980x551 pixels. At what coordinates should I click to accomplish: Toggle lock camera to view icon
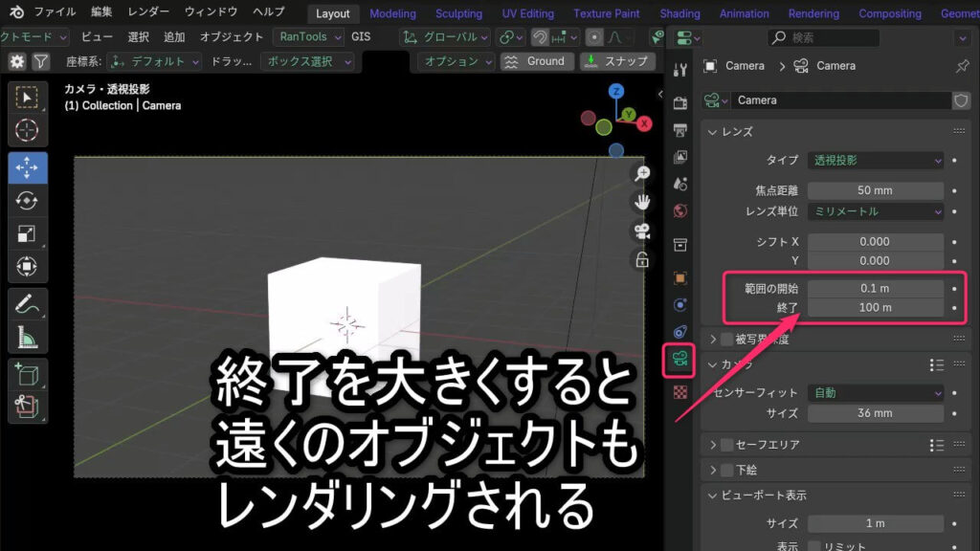(642, 260)
